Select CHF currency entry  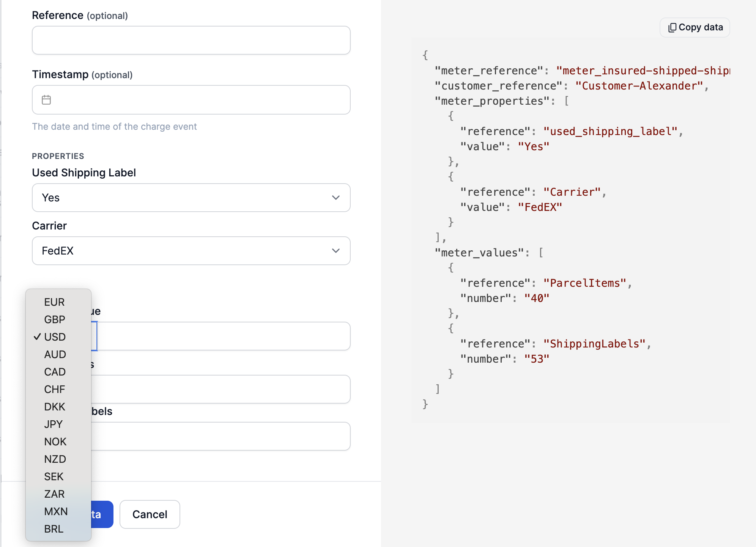(x=55, y=389)
